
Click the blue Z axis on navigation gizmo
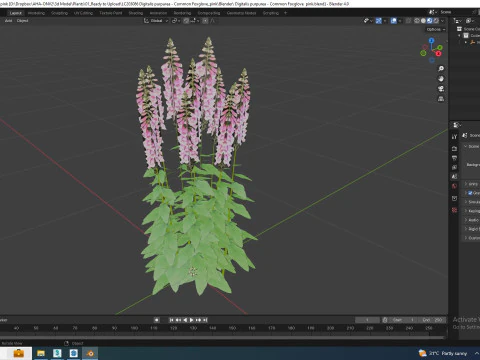432,40
